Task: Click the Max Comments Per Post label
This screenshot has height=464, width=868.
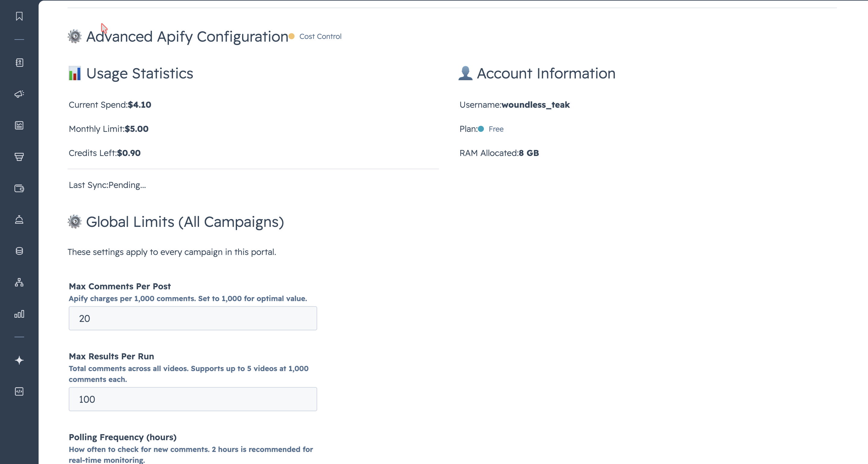Action: click(120, 286)
